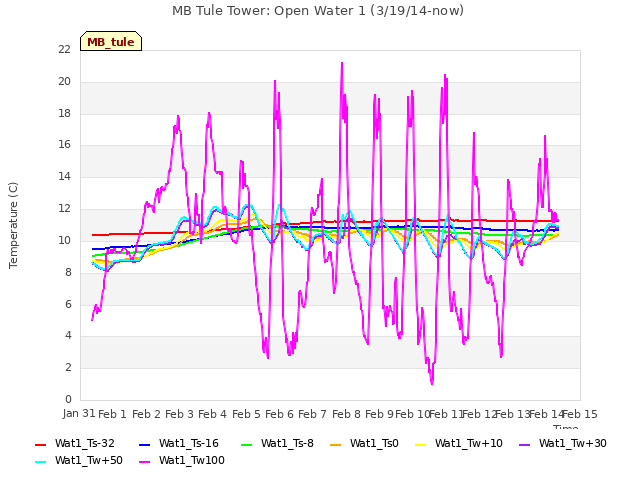
Task: Click the green Wat1_Ts-8 legend swatch
Action: click(247, 444)
